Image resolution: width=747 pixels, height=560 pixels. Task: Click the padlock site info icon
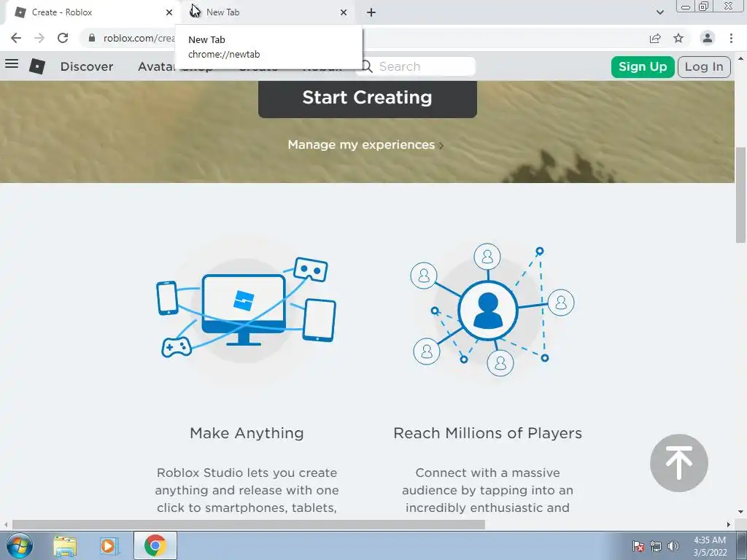(x=92, y=38)
